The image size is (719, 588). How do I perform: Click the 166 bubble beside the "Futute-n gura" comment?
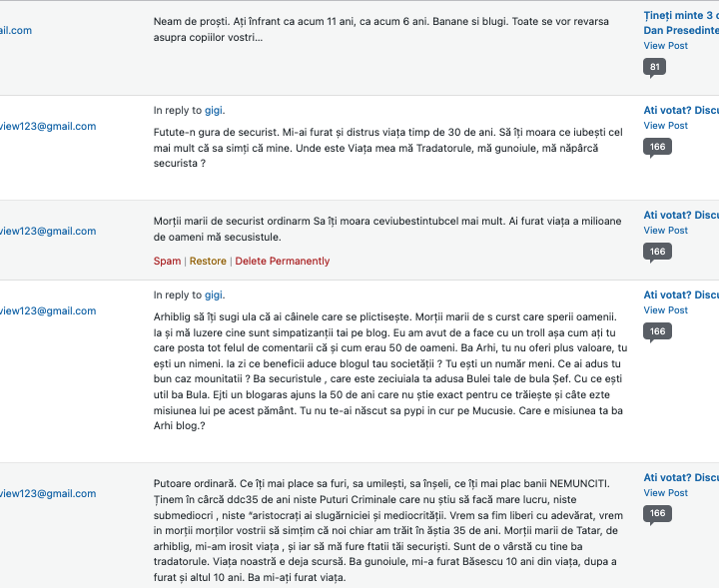(655, 148)
